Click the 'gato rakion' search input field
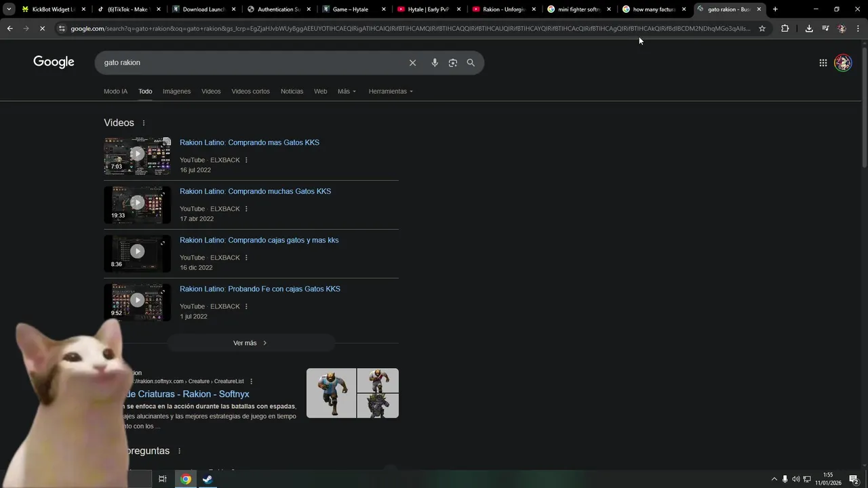Viewport: 868px width, 488px height. click(x=251, y=62)
